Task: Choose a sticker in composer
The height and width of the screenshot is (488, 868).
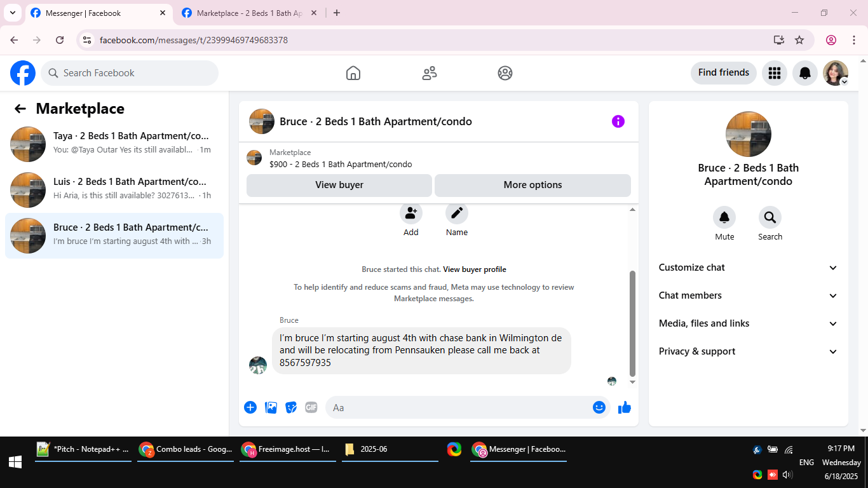Action: tap(291, 407)
